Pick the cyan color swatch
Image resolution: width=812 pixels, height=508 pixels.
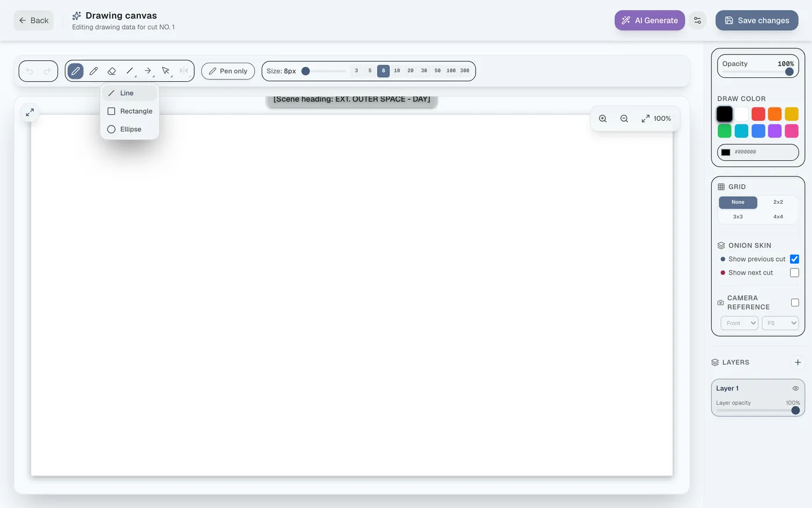tap(741, 131)
